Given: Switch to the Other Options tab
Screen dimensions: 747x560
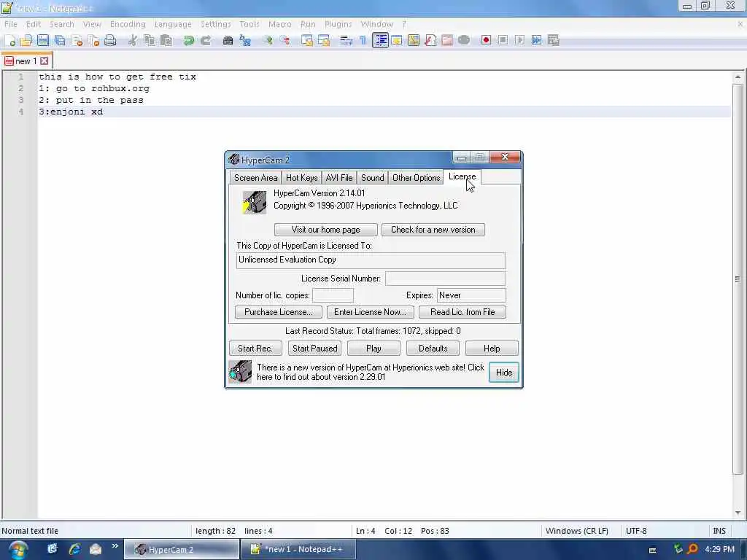Looking at the screenshot, I should [416, 178].
